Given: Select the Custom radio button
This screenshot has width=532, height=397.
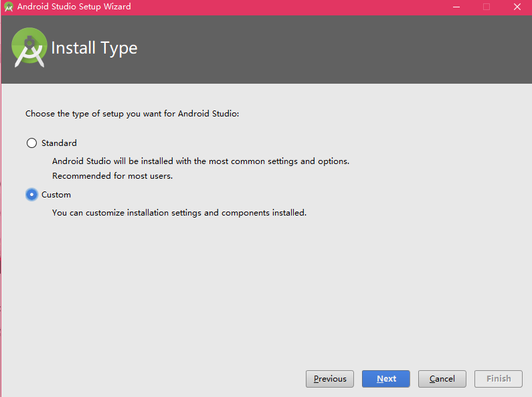Looking at the screenshot, I should (x=31, y=194).
